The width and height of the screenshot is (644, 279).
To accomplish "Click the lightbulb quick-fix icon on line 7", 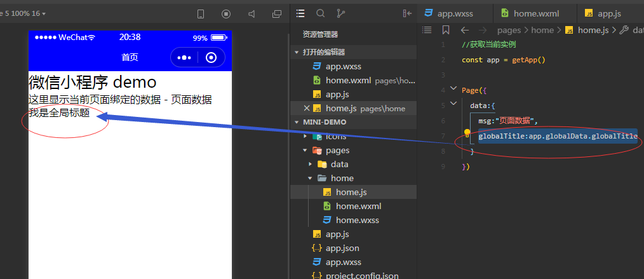I will (x=467, y=133).
